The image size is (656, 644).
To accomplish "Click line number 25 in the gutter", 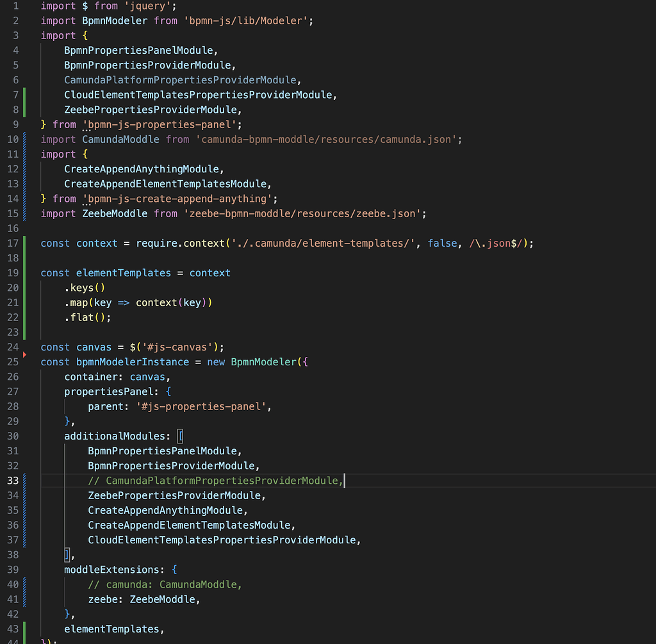I will point(13,362).
